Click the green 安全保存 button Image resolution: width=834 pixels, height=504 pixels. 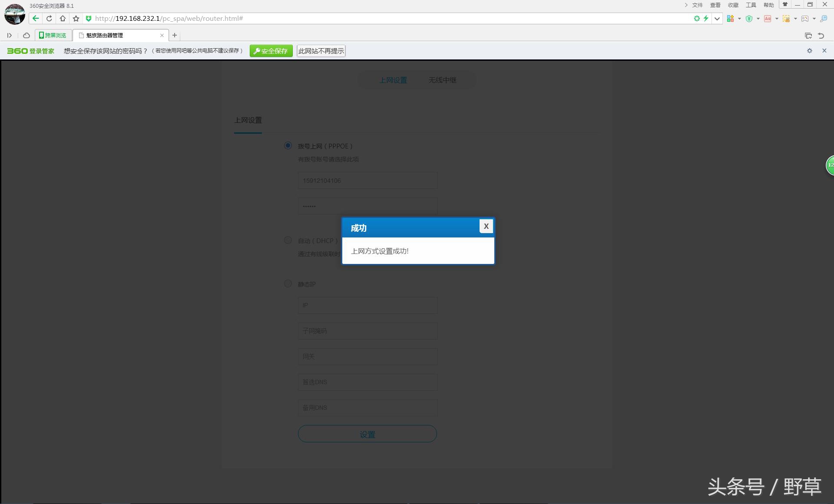[x=271, y=51]
